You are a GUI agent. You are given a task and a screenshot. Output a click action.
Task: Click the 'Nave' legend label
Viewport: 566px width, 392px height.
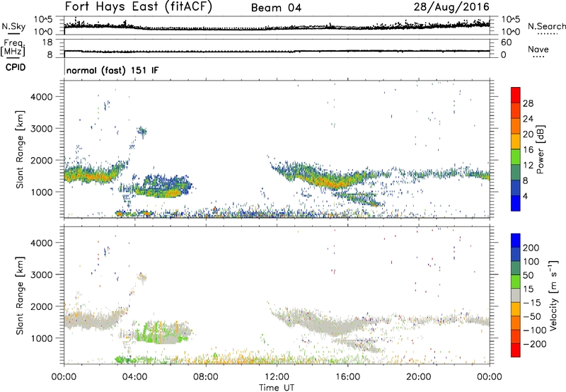(x=538, y=50)
